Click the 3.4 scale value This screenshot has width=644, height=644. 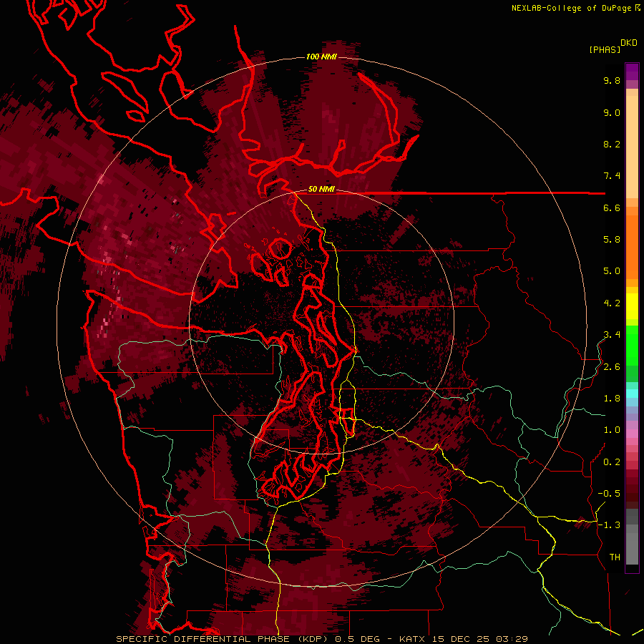(x=612, y=335)
